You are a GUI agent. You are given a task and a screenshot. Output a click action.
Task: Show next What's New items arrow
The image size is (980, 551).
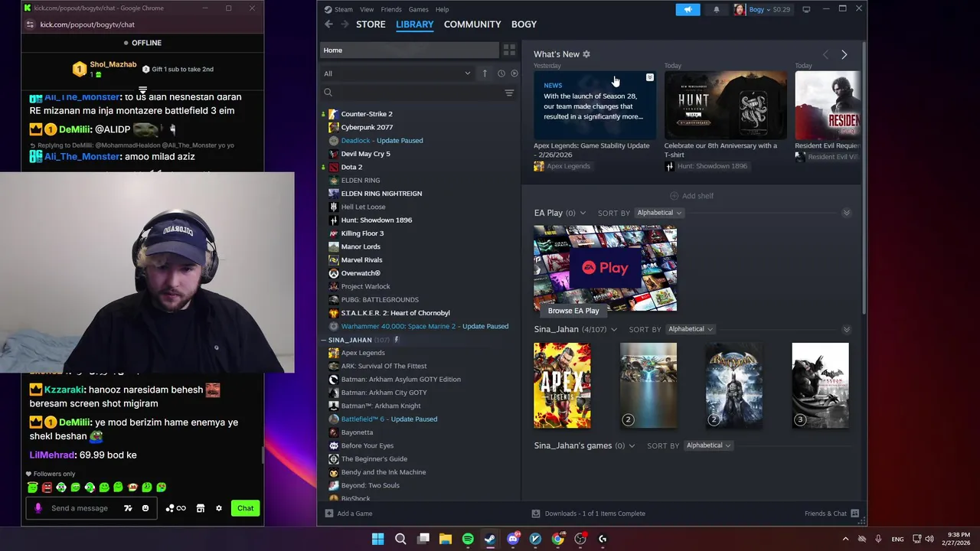tap(844, 54)
